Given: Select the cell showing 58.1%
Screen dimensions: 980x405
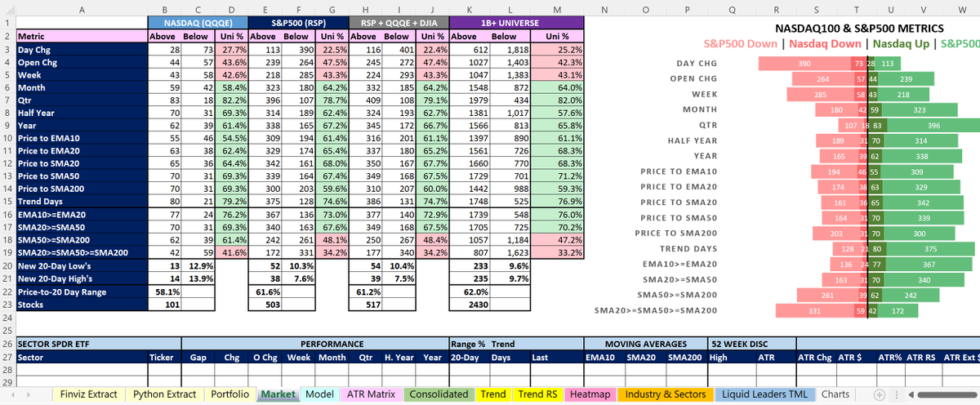Looking at the screenshot, I should [x=166, y=292].
